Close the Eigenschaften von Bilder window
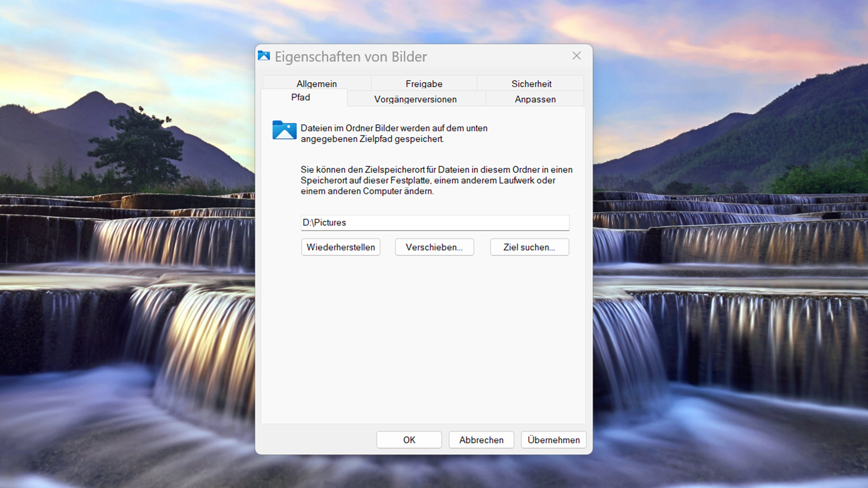 coord(576,55)
